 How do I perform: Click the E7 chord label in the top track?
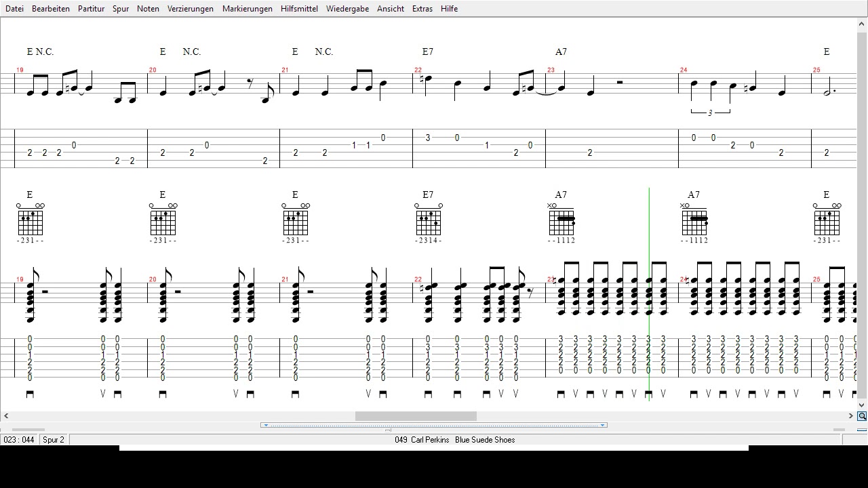pyautogui.click(x=428, y=52)
